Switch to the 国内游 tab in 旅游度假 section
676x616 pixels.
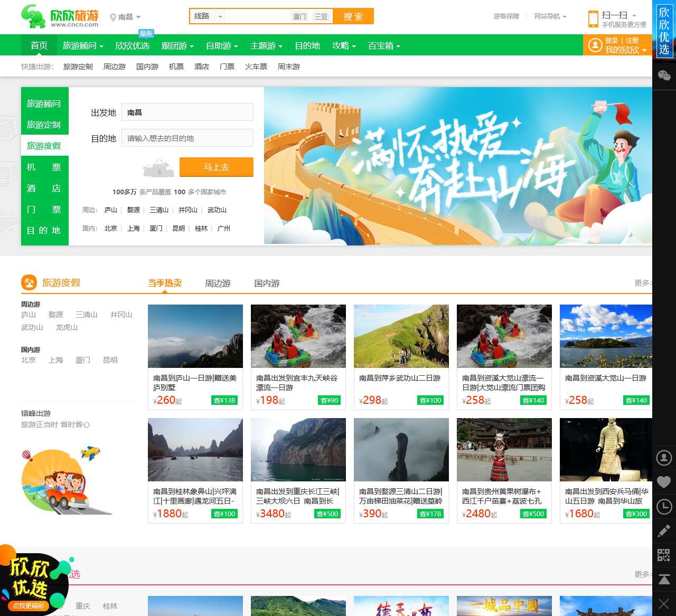click(x=267, y=283)
